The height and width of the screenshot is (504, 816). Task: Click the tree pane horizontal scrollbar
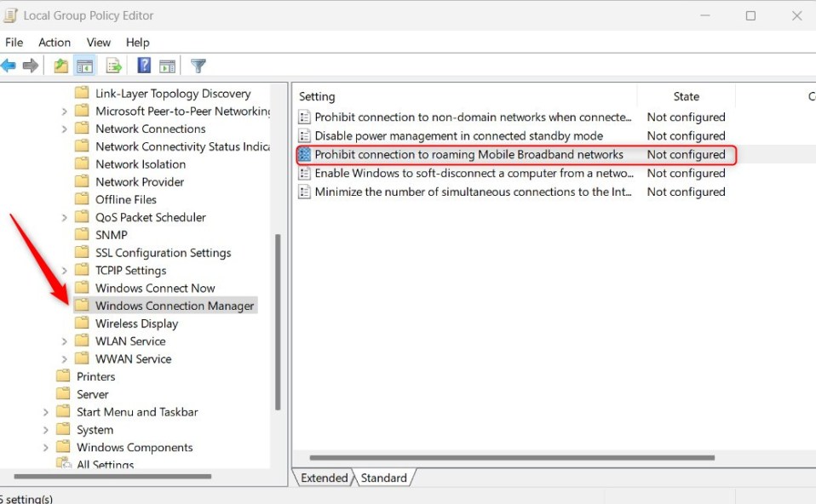pos(112,476)
